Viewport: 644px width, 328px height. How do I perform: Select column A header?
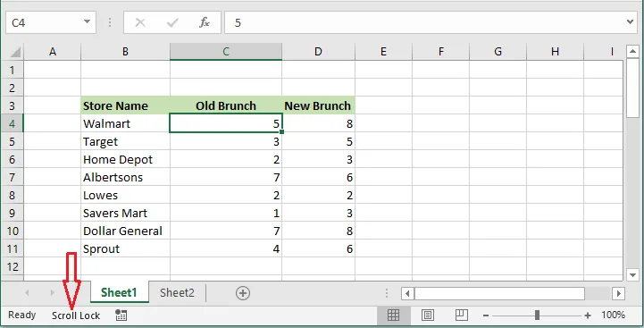click(x=53, y=52)
